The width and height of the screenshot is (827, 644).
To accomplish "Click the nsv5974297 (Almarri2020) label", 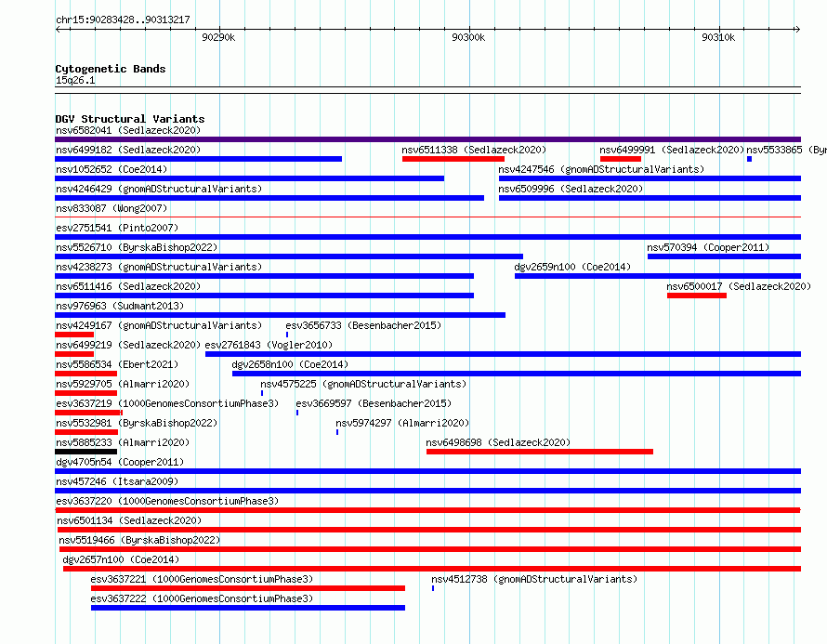I will click(402, 423).
